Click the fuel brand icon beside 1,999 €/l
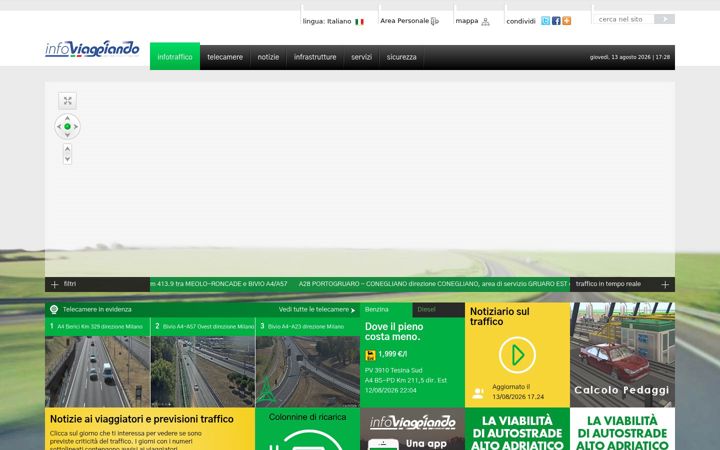The image size is (720, 450). pos(370,355)
